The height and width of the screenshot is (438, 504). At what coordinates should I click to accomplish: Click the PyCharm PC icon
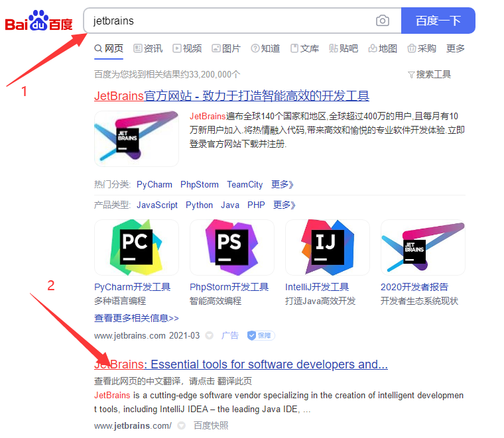[137, 247]
